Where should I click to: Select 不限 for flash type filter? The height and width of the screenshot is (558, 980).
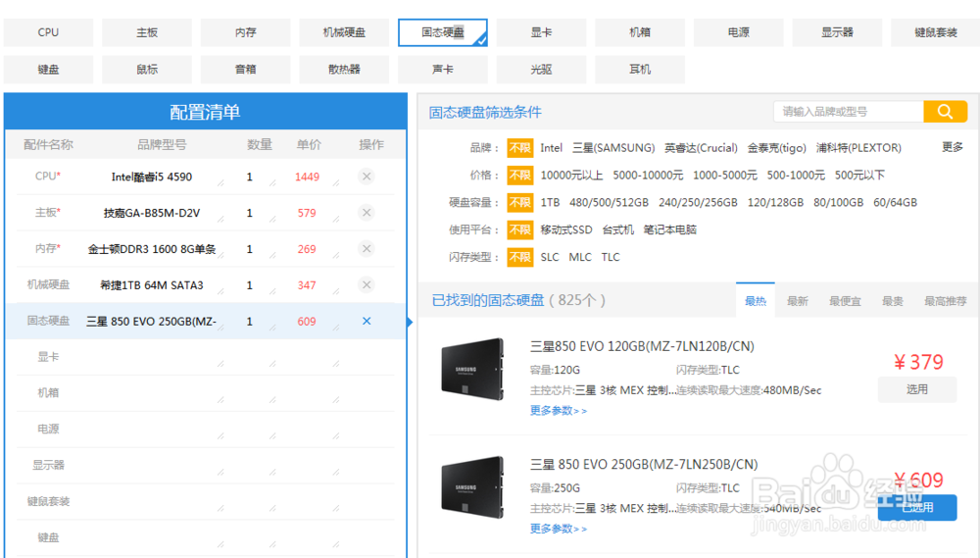tap(520, 257)
